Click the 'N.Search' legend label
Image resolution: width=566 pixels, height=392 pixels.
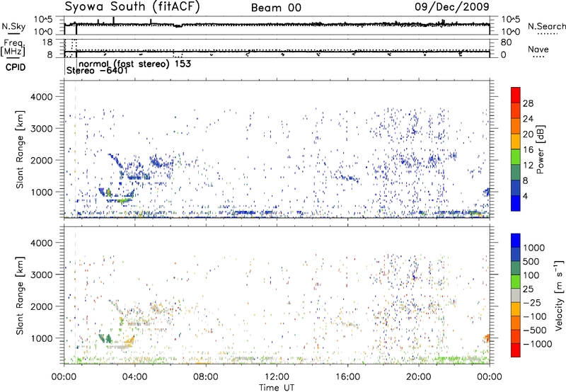[546, 26]
